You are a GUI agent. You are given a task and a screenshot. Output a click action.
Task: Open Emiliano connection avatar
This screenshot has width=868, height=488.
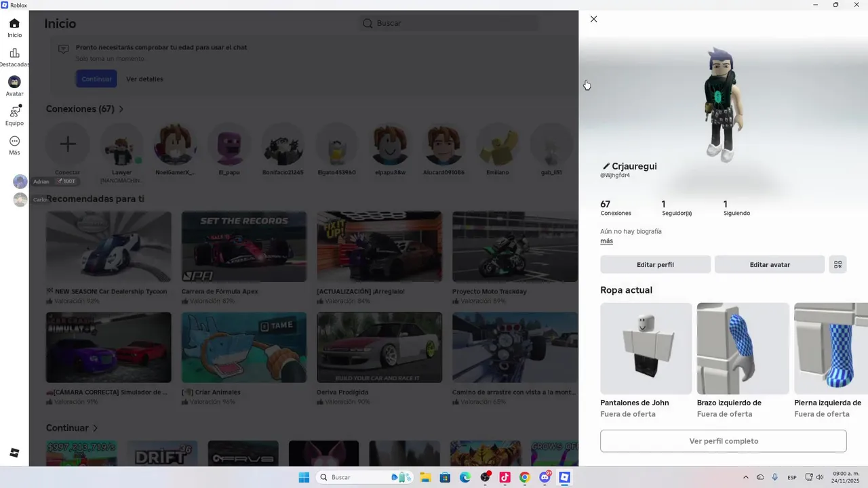497,144
